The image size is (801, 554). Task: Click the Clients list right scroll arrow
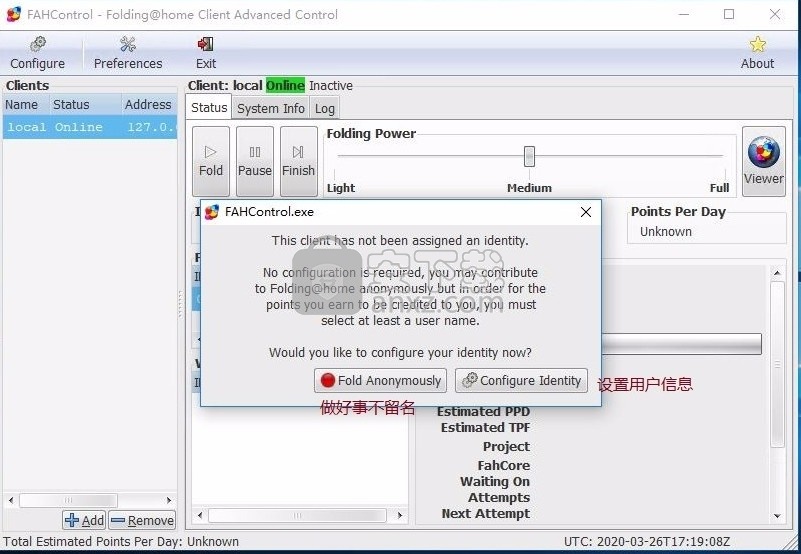(x=169, y=500)
